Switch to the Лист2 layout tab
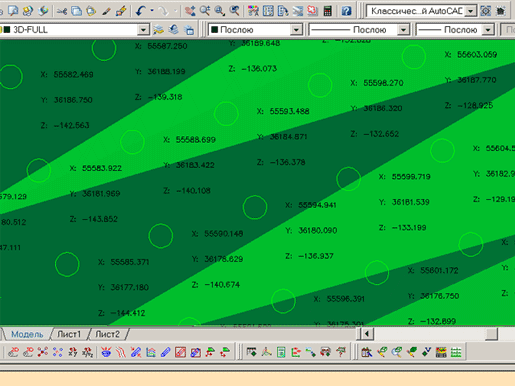The height and width of the screenshot is (386, 515). 107,334
